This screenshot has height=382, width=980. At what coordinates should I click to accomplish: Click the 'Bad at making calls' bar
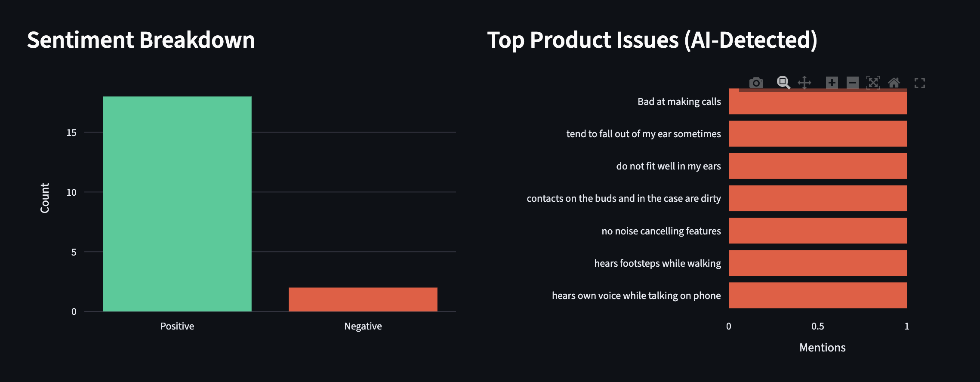pyautogui.click(x=817, y=102)
